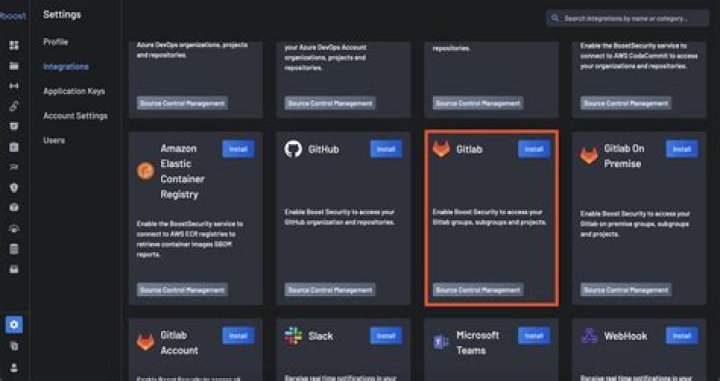Install the Gitlab On Premise integration

(682, 149)
